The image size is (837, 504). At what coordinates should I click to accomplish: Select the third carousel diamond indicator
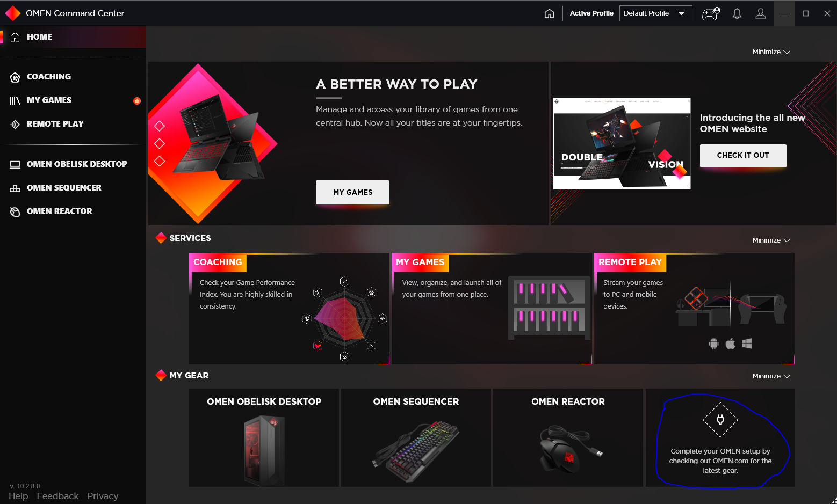point(160,161)
